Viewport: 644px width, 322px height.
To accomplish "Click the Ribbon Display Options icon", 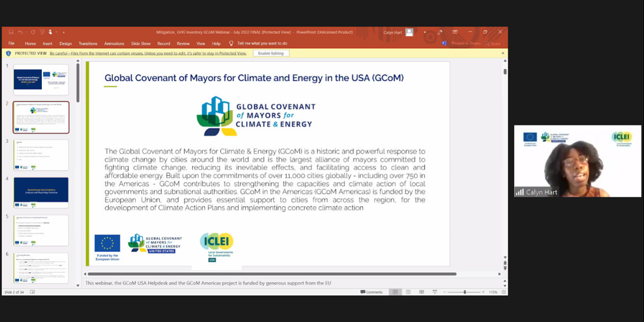I will (x=455, y=32).
